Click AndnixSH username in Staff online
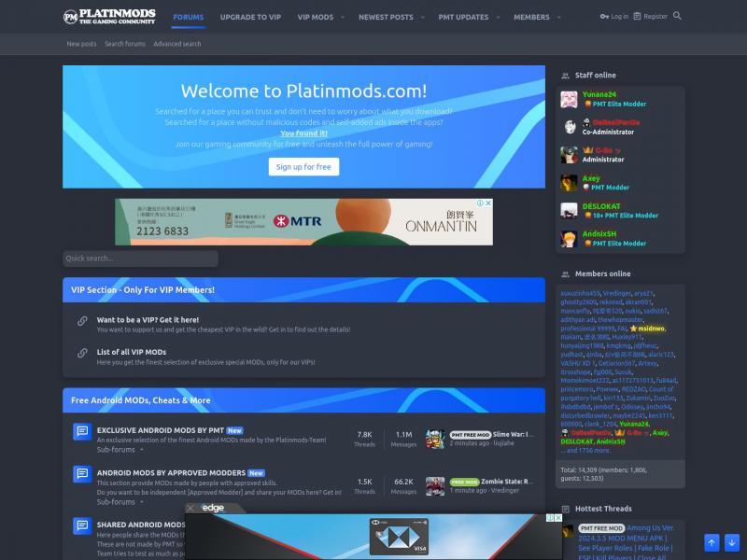 (599, 234)
